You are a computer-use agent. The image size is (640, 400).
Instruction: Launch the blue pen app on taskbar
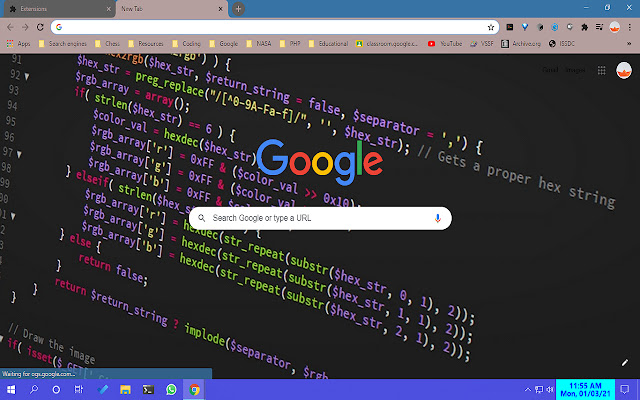(x=102, y=389)
